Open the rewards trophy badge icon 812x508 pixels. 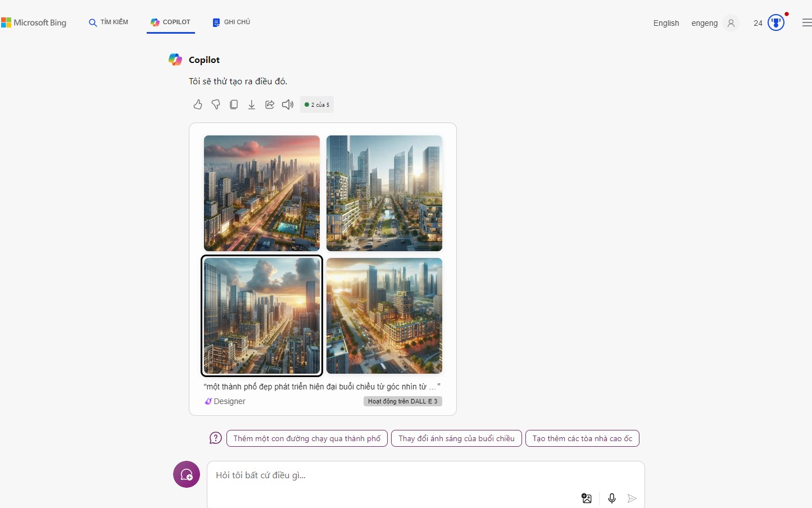[776, 22]
